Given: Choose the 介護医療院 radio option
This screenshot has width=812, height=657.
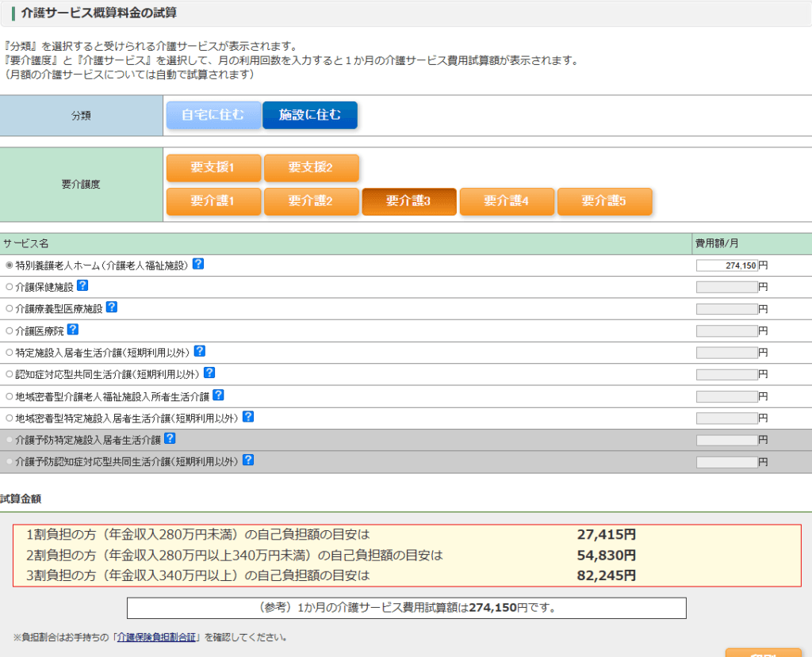Looking at the screenshot, I should [x=10, y=330].
